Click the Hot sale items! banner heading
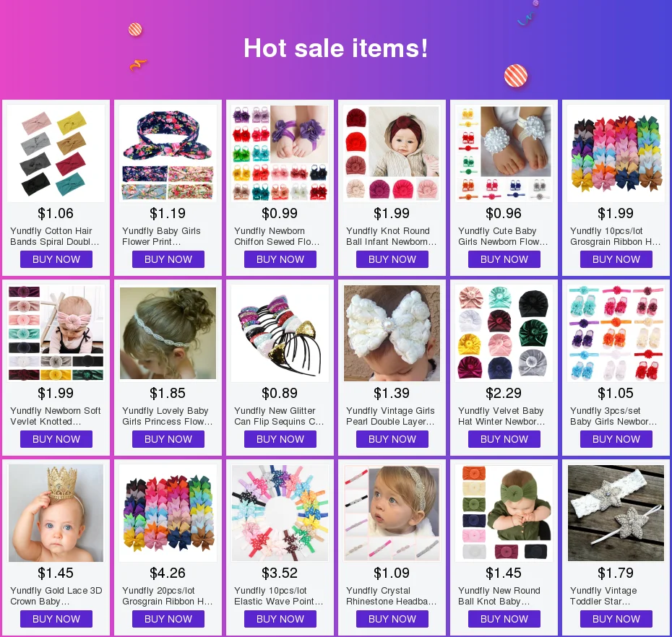Screen dimensions: 672x637 tap(335, 48)
